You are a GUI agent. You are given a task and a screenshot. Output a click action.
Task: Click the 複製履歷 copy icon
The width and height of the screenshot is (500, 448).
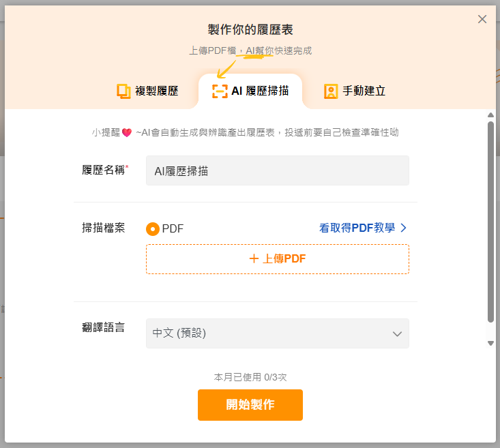coord(123,91)
